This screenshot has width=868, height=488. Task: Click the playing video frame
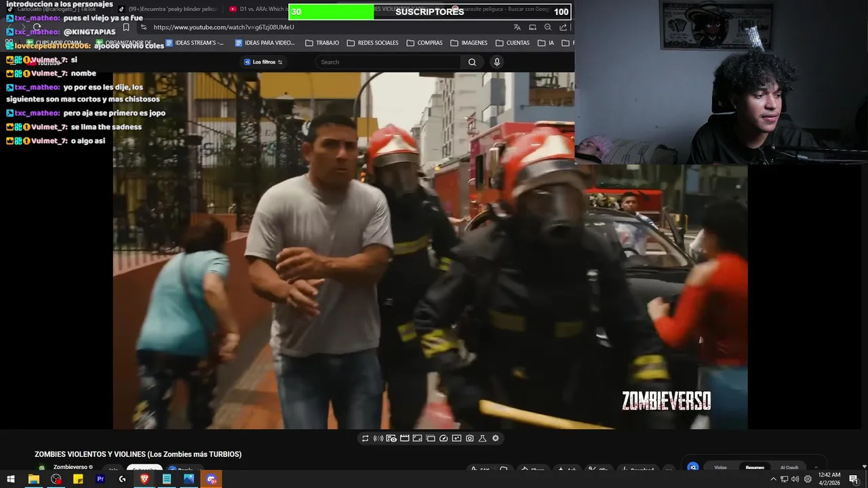430,251
